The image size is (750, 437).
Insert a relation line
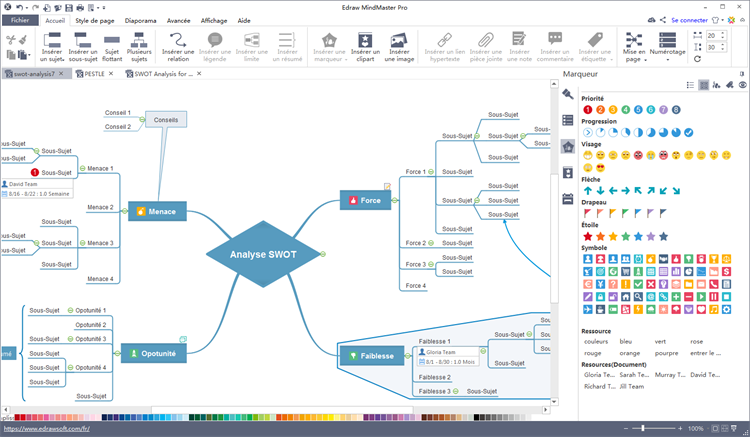coord(178,47)
